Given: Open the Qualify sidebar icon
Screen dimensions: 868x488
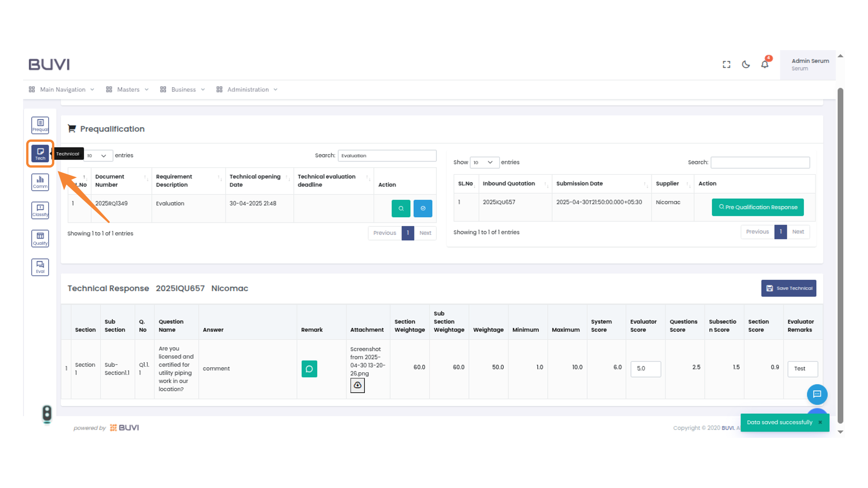Looking at the screenshot, I should tap(40, 239).
